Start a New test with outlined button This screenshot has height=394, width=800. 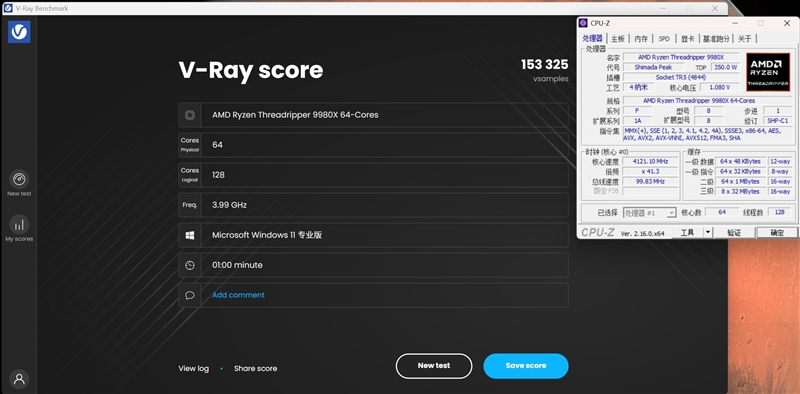pyautogui.click(x=434, y=366)
